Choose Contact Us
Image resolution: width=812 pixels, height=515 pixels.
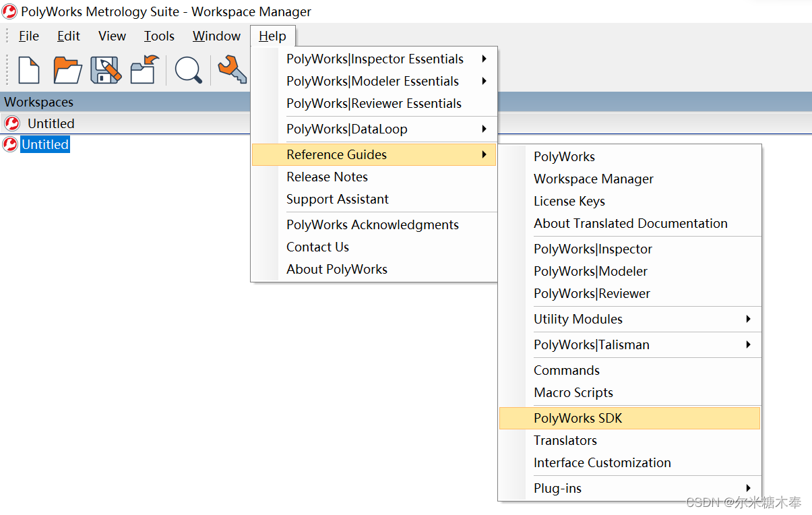point(374,247)
